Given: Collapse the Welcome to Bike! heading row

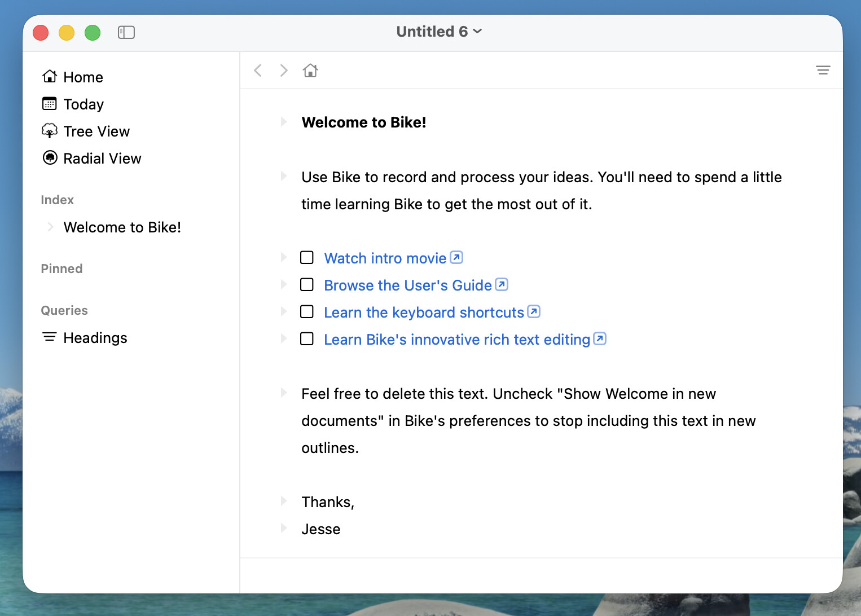Looking at the screenshot, I should 284,122.
